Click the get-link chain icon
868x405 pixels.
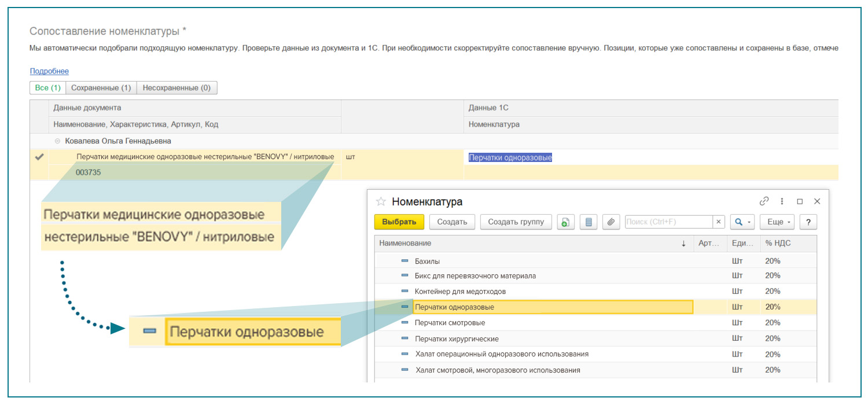tap(764, 201)
